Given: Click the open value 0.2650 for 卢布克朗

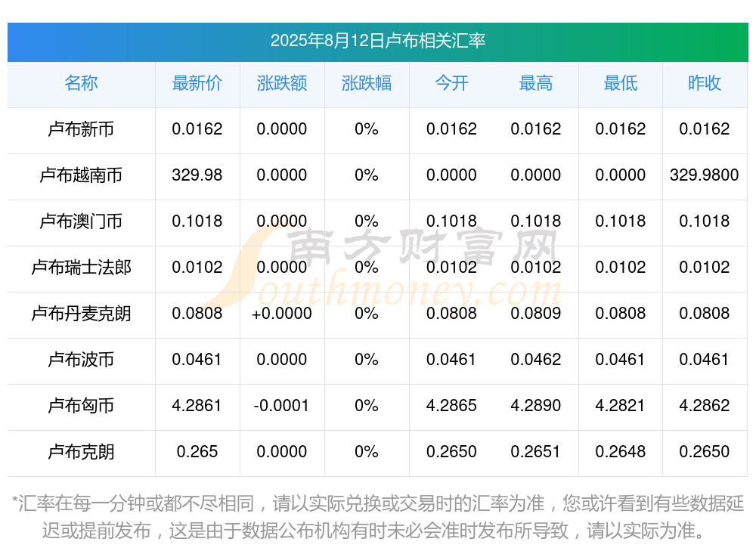Looking at the screenshot, I should [451, 452].
